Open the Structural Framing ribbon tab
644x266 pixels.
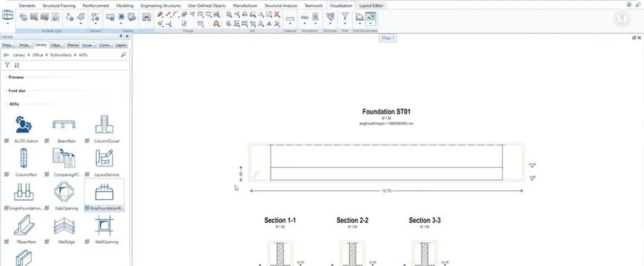click(x=59, y=6)
